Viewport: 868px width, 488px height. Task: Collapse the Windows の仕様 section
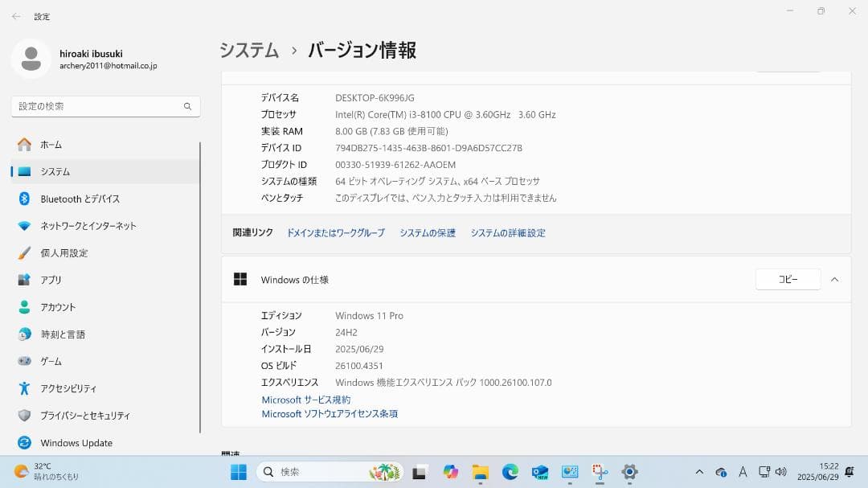click(x=833, y=279)
